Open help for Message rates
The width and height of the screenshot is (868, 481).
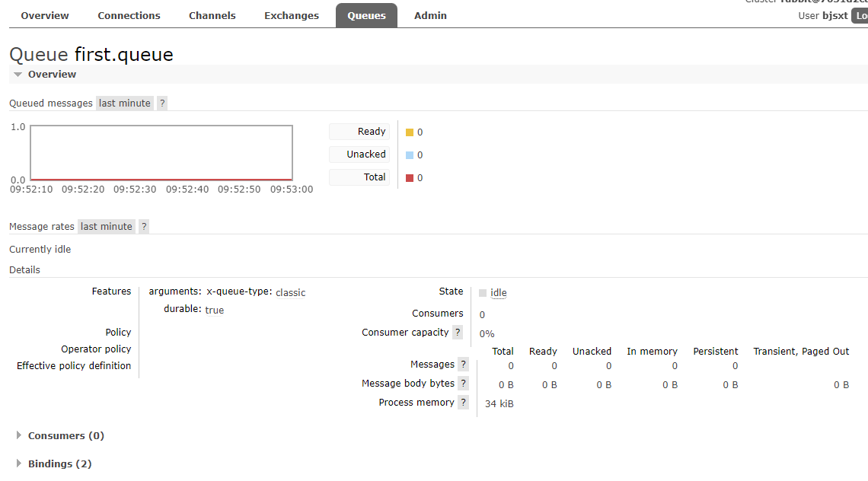(x=144, y=226)
